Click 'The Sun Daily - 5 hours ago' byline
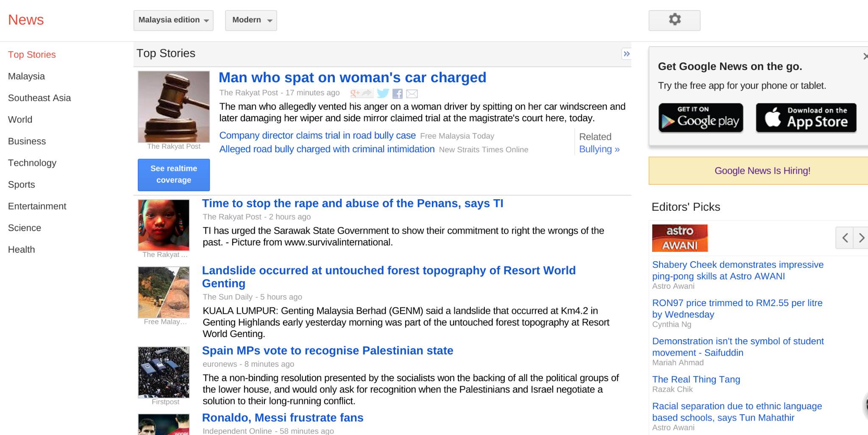 coord(252,297)
